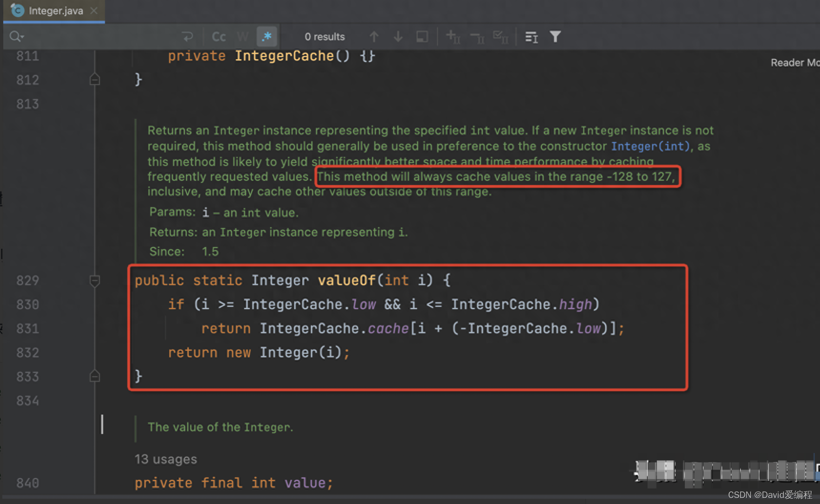
Task: Close the Integer.java tab
Action: coord(94,10)
